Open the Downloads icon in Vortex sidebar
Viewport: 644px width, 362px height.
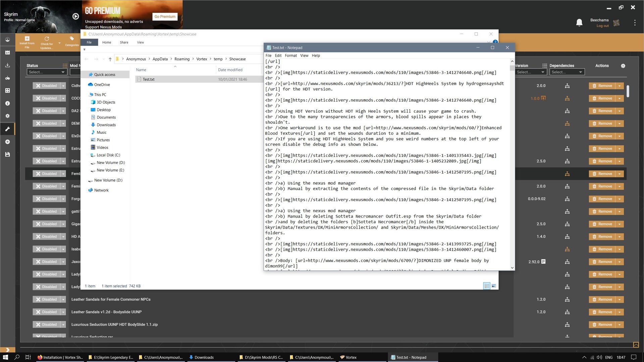pos(7,65)
